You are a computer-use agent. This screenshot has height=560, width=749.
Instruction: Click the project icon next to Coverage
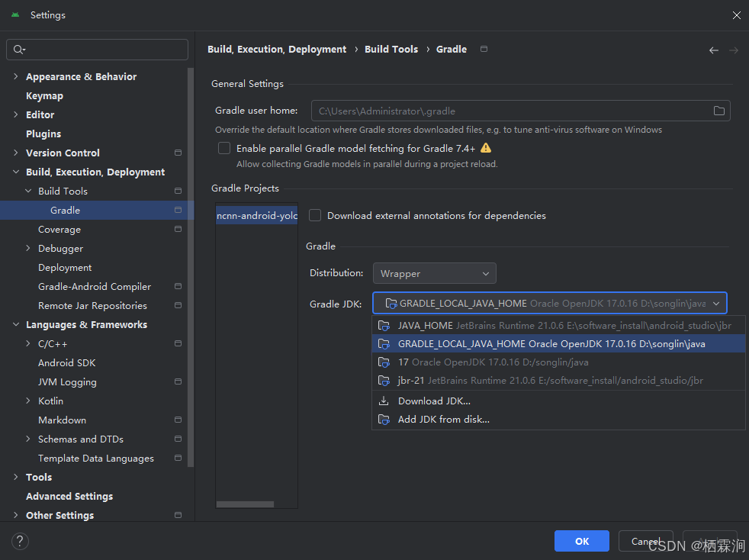pyautogui.click(x=178, y=229)
